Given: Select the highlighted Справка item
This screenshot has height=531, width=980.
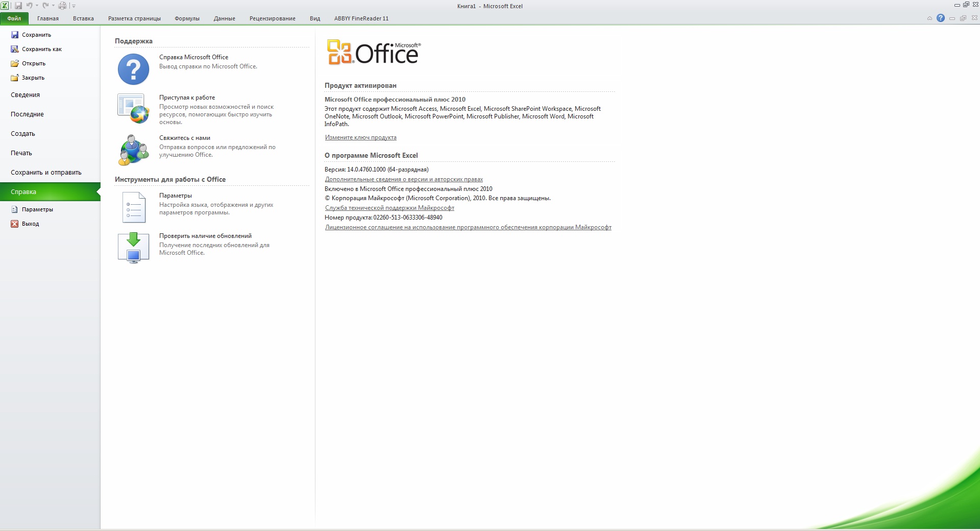Looking at the screenshot, I should pos(50,192).
